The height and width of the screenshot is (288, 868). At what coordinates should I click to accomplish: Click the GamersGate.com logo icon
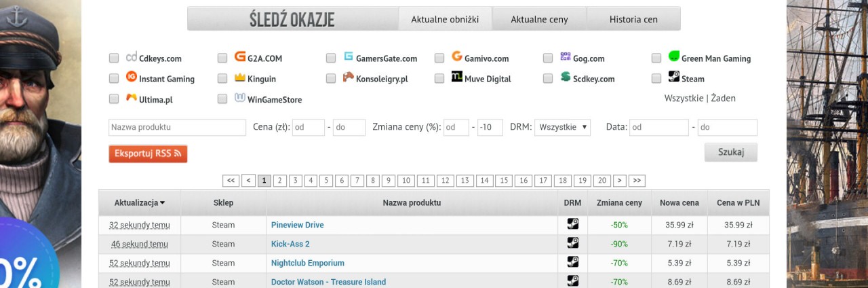click(349, 57)
